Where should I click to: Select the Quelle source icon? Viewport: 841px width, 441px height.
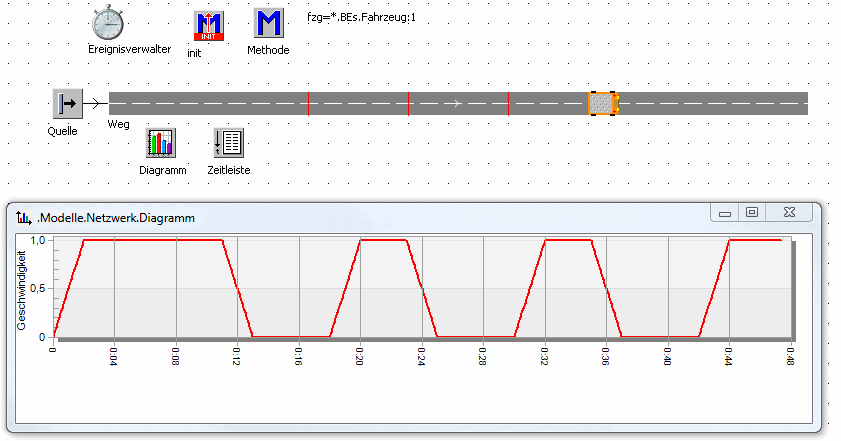point(67,103)
